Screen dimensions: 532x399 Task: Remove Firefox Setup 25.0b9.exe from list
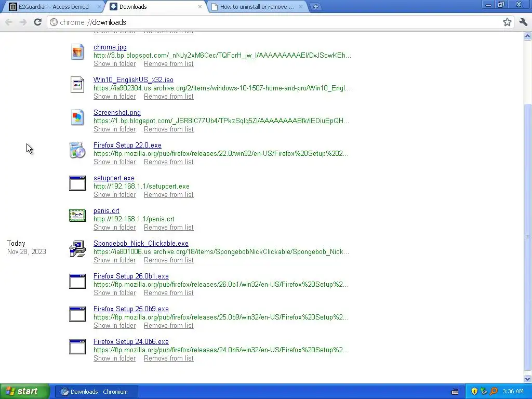click(x=169, y=326)
